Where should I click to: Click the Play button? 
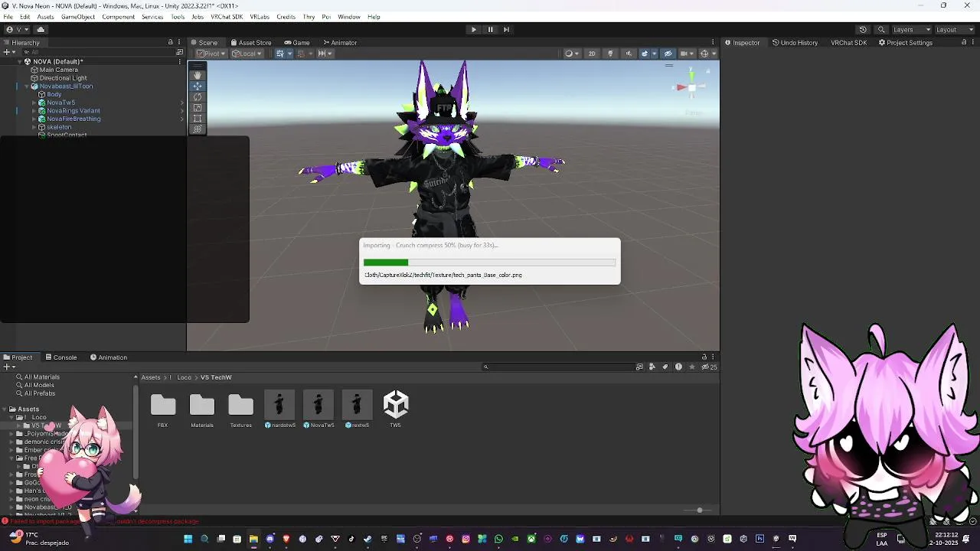(474, 29)
